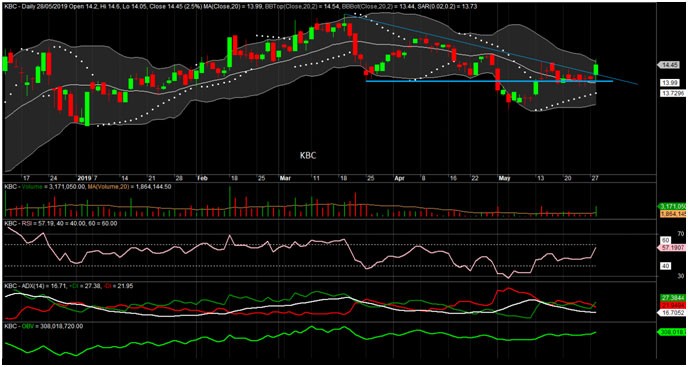Select the pink 57.1907 RSI value tag
688x367 pixels.
(671, 248)
